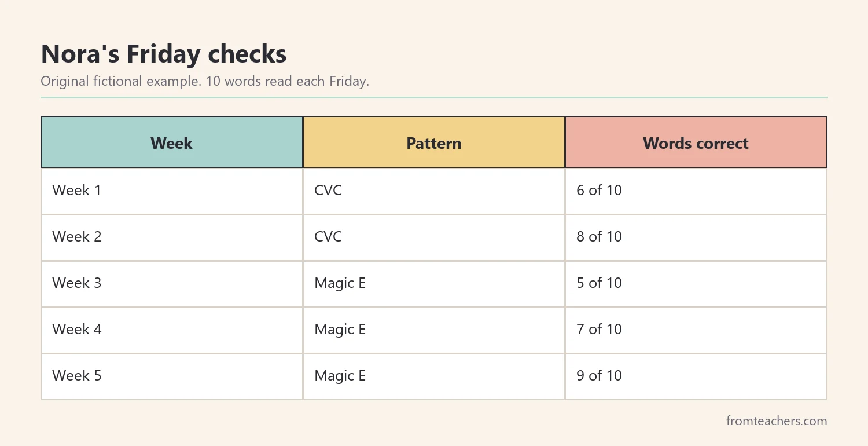Viewport: 868px width, 446px height.
Task: Click the "Pattern" column header
Action: pyautogui.click(x=434, y=142)
